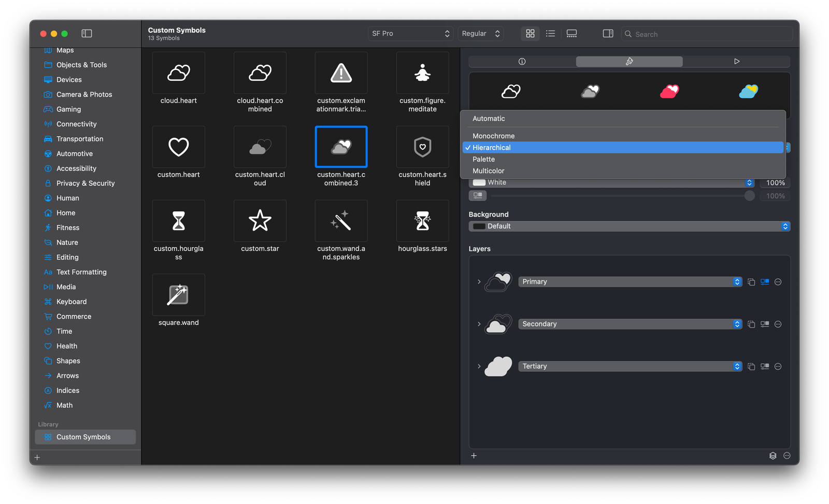829x504 pixels.
Task: Open the Regular weight dropdown
Action: click(480, 33)
